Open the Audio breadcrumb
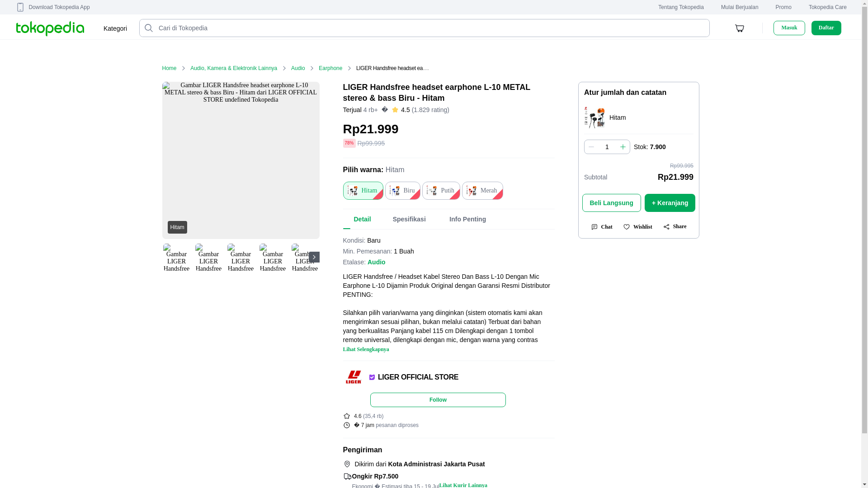The width and height of the screenshot is (868, 488). [x=298, y=68]
